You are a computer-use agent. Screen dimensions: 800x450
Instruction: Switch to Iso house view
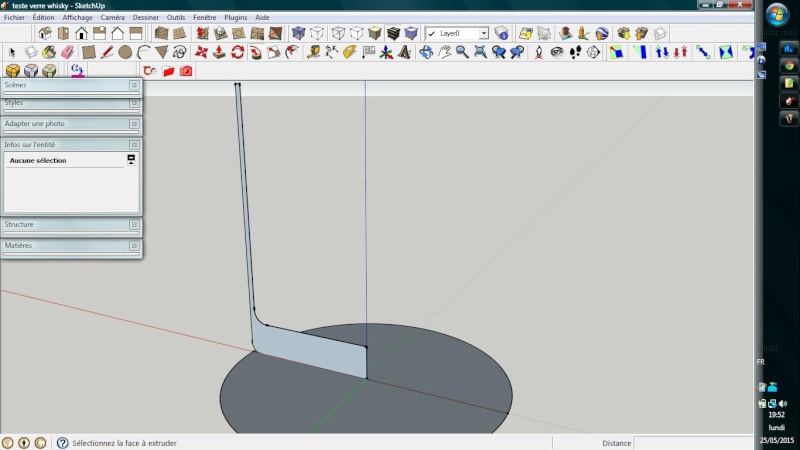(x=45, y=33)
